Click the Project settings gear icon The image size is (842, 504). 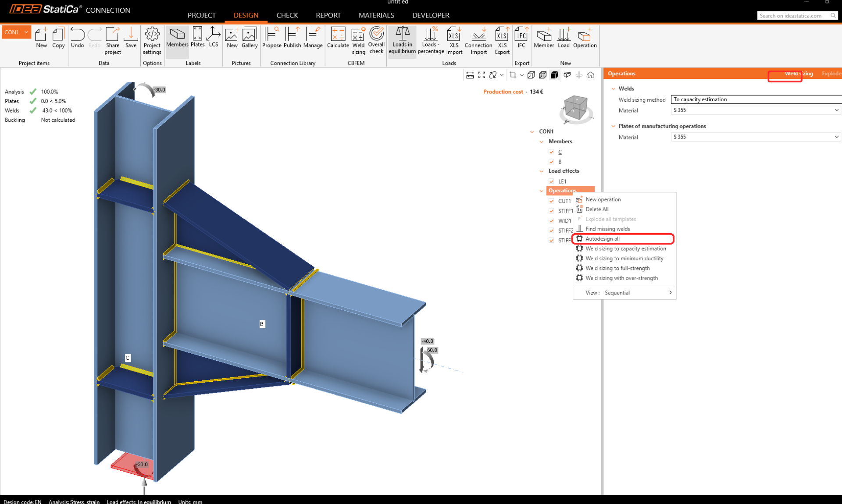(152, 40)
